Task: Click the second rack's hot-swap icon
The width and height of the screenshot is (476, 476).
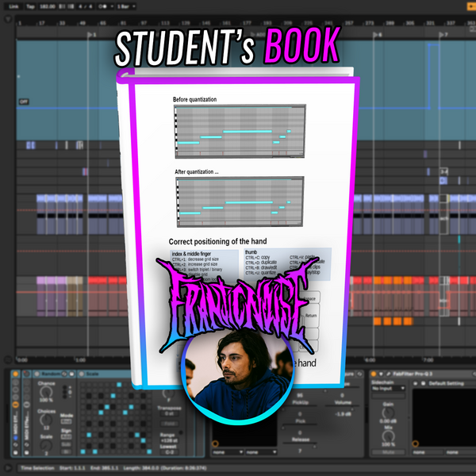Action: (27, 445)
